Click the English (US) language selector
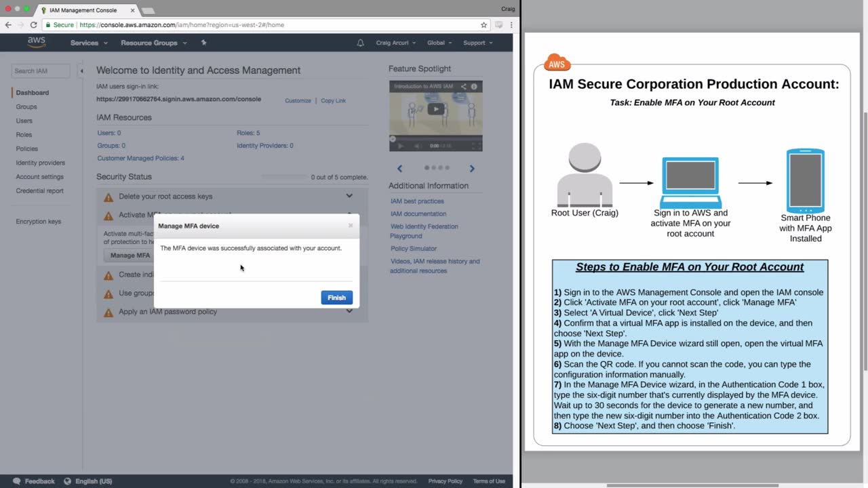Screen dimensions: 868x488 point(88,481)
